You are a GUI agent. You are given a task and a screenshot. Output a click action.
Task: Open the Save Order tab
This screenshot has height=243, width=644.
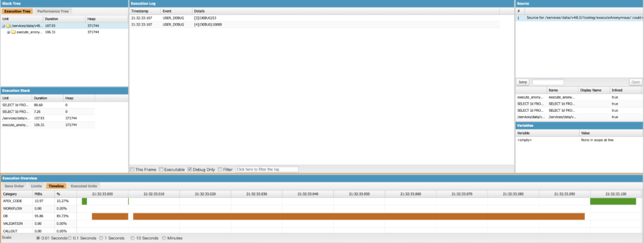coord(14,186)
